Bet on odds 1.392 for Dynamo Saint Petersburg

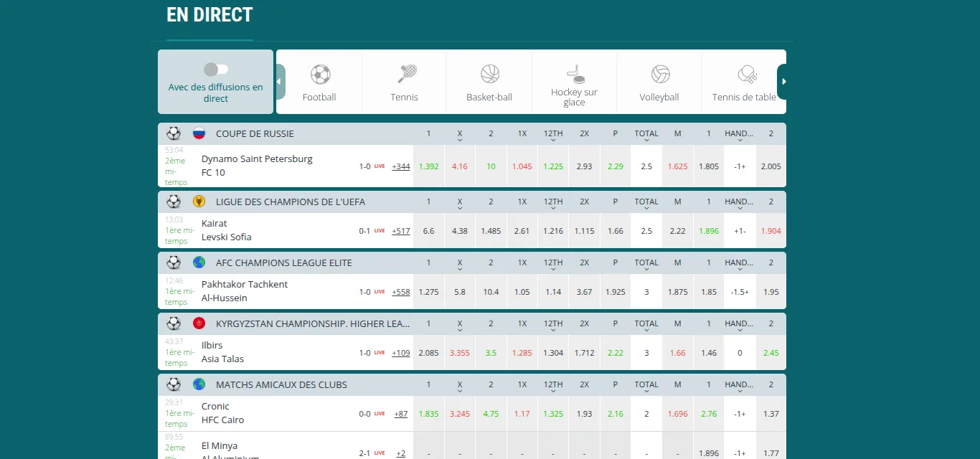[x=428, y=166]
